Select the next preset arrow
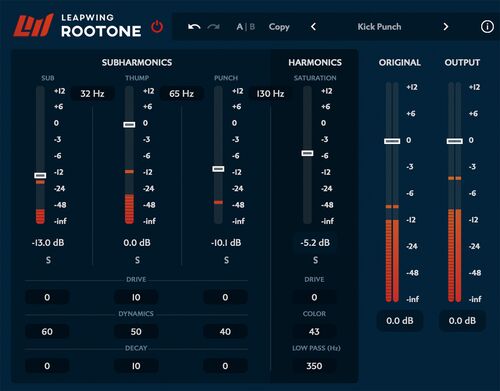This screenshot has width=500, height=391. point(446,27)
